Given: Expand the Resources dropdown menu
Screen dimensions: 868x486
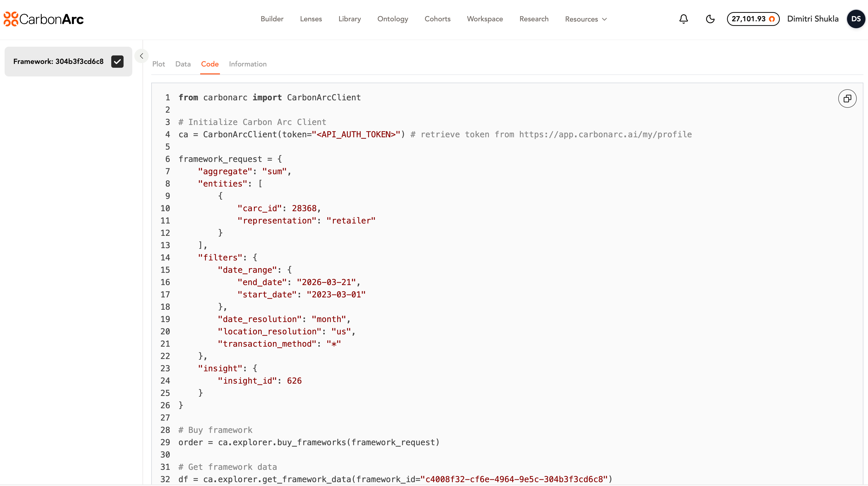Looking at the screenshot, I should pyautogui.click(x=586, y=19).
